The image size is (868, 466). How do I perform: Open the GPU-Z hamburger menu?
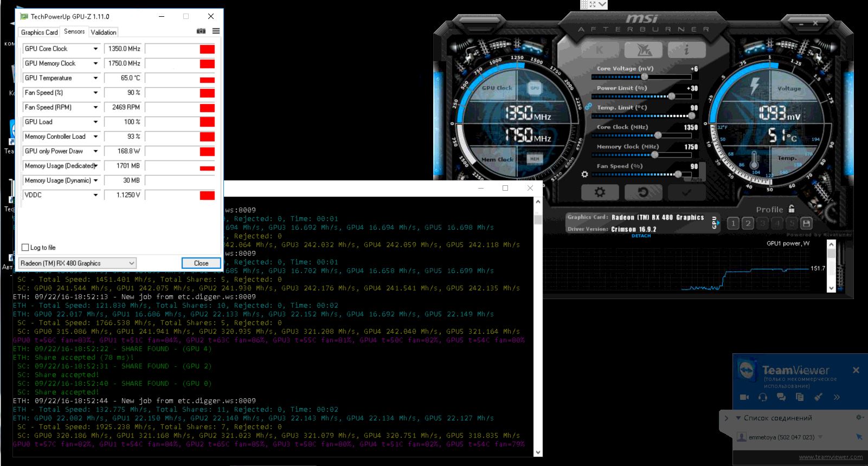(x=216, y=31)
